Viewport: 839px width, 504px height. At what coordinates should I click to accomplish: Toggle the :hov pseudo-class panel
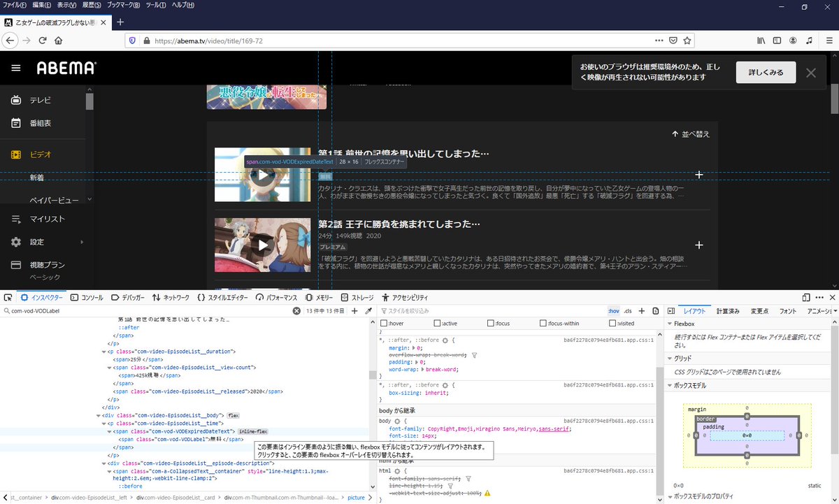point(613,310)
